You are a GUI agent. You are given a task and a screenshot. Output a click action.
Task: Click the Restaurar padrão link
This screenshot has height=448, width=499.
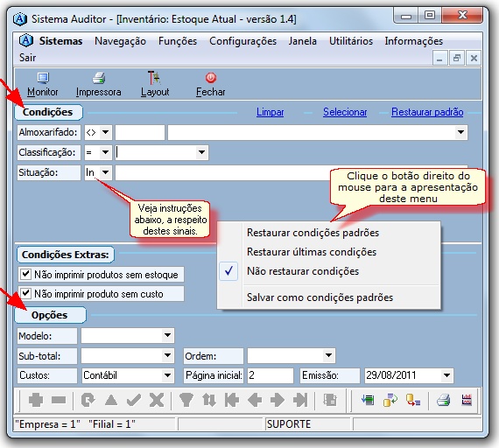coord(427,112)
